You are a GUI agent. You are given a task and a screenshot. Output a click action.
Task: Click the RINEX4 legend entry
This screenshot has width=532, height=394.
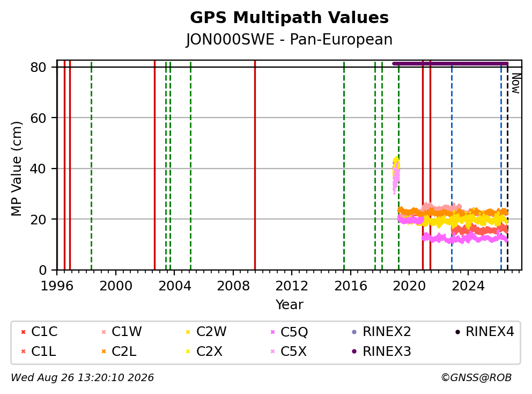pos(485,332)
